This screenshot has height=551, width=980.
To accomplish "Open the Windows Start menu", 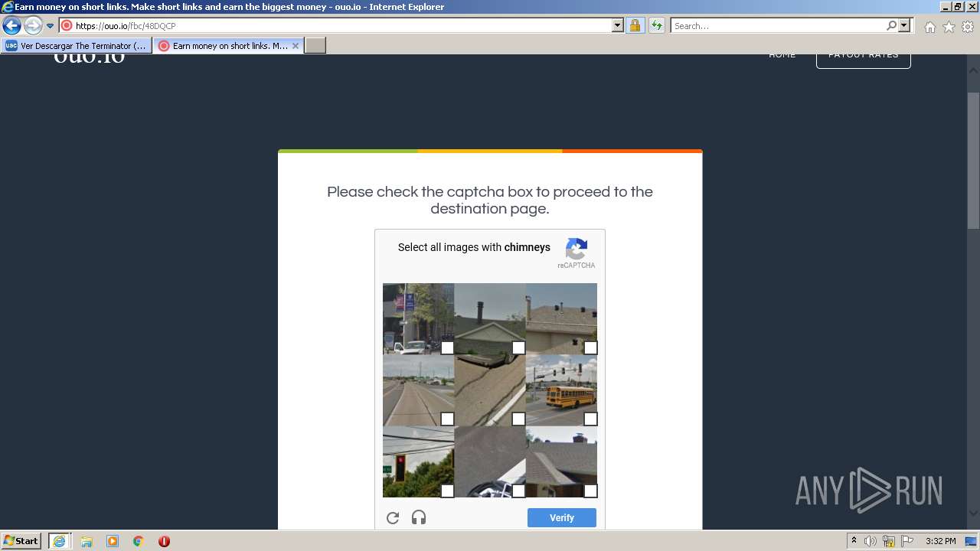I will click(x=21, y=541).
